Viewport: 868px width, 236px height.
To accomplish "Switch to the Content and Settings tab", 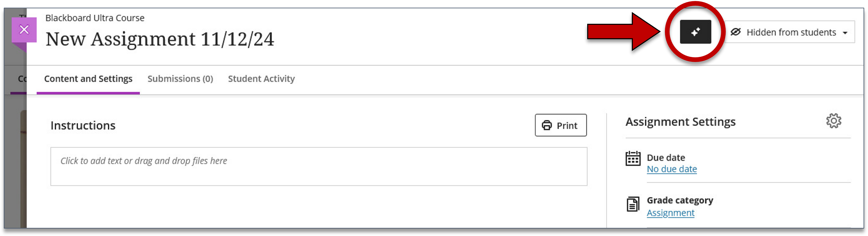I will [88, 79].
